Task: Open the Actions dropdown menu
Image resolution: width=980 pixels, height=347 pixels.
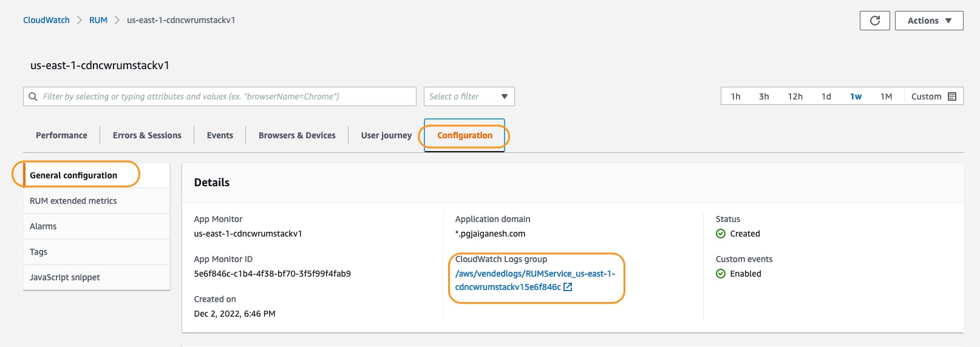Action: click(x=929, y=21)
